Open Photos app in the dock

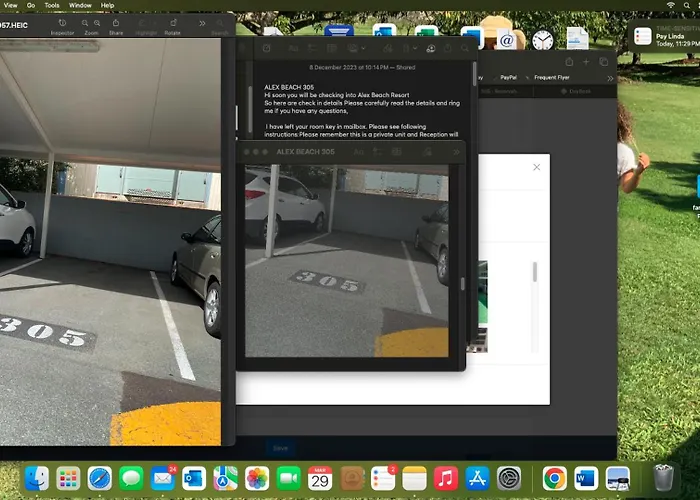pos(257,478)
